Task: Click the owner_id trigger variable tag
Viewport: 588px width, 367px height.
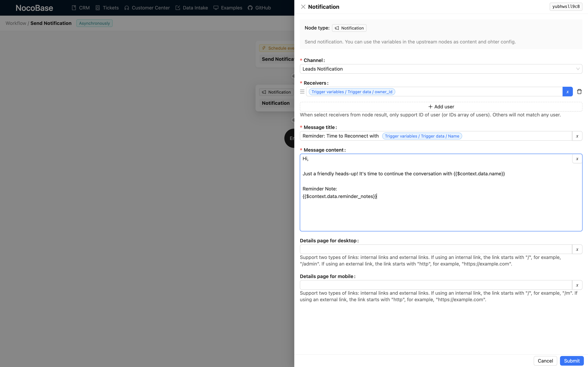Action: pyautogui.click(x=352, y=92)
